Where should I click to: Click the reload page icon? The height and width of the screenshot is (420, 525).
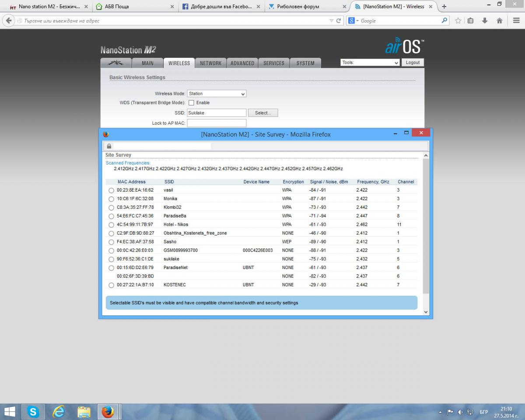click(x=339, y=21)
